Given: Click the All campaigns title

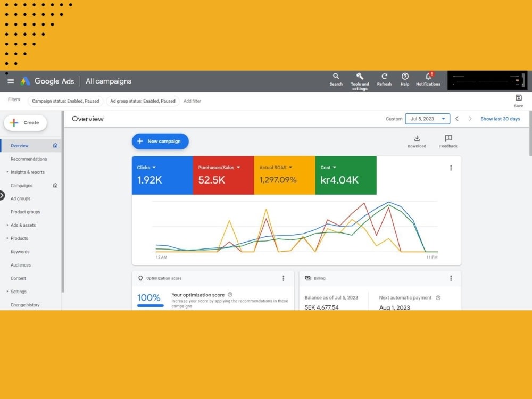Looking at the screenshot, I should tap(109, 81).
